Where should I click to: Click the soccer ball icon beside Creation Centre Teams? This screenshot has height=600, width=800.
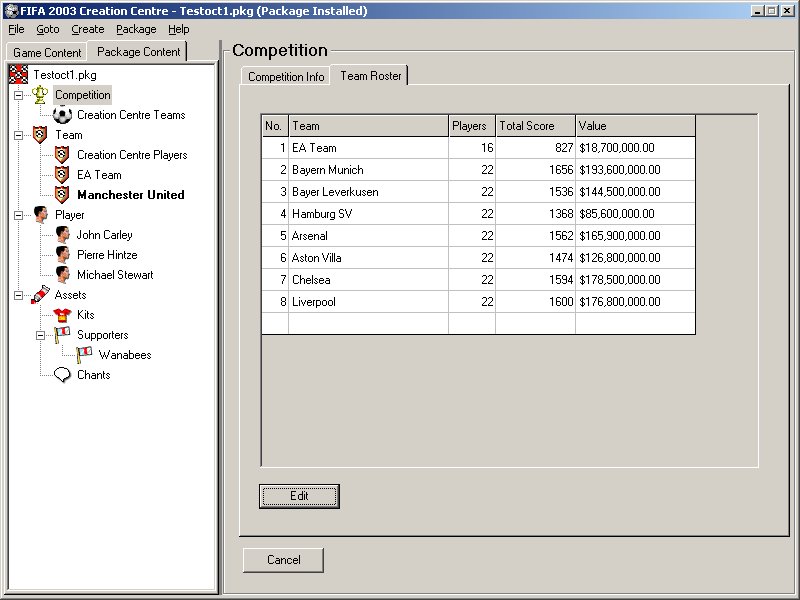(x=62, y=115)
